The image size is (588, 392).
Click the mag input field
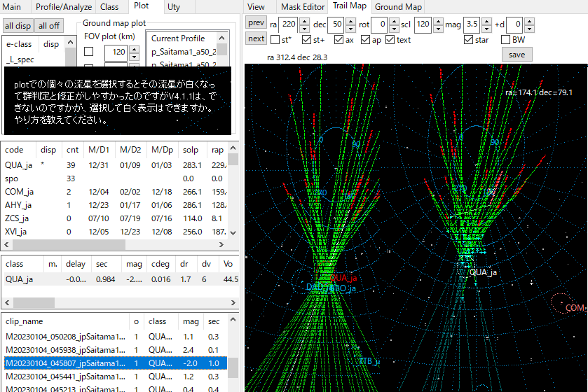tap(472, 24)
